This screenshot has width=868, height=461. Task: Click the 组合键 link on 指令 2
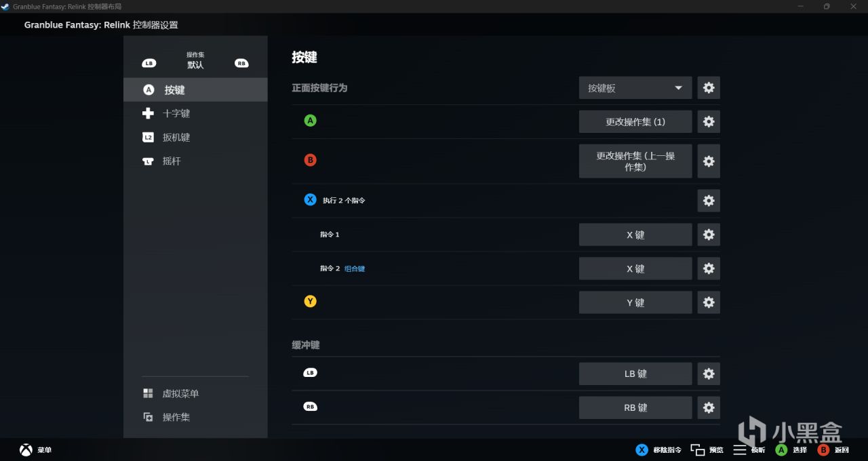pyautogui.click(x=355, y=268)
